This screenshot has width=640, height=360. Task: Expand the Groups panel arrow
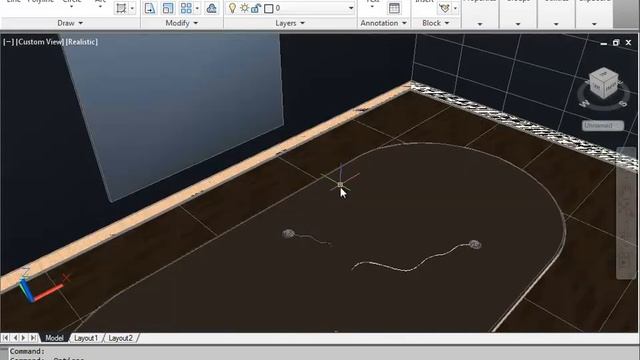coord(518,24)
